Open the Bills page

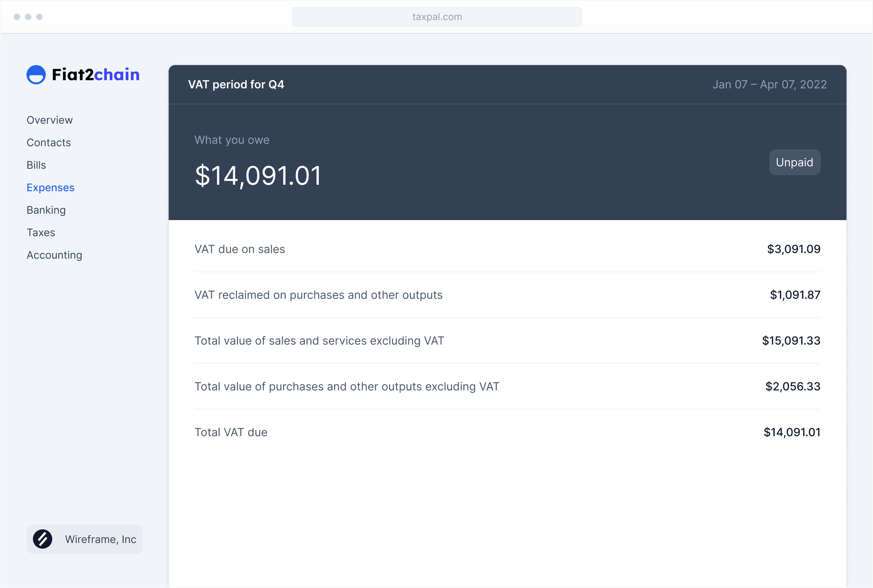pos(36,165)
